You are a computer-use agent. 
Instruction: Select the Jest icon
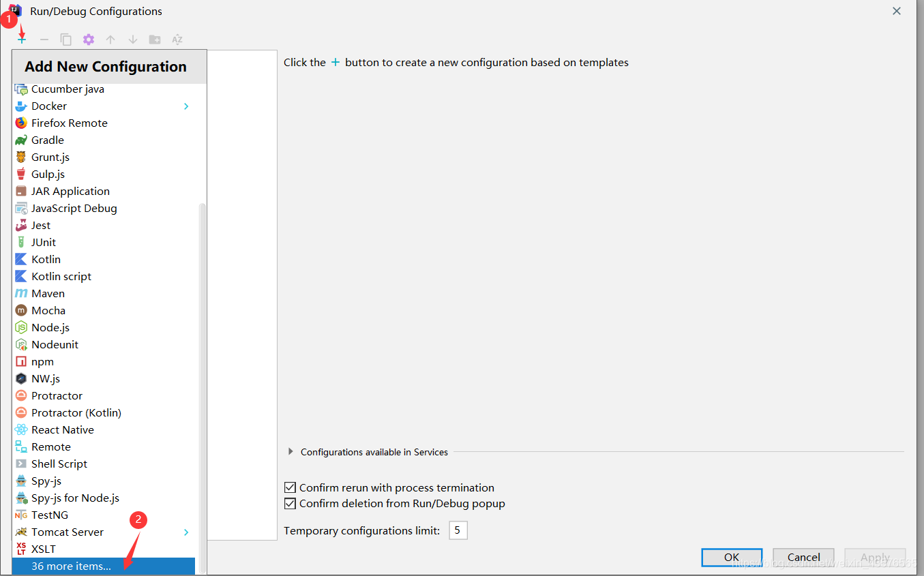click(x=21, y=226)
